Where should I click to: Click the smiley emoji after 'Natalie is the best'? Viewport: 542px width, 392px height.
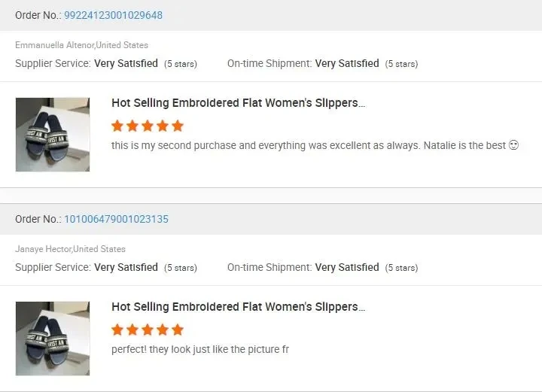pyautogui.click(x=514, y=145)
